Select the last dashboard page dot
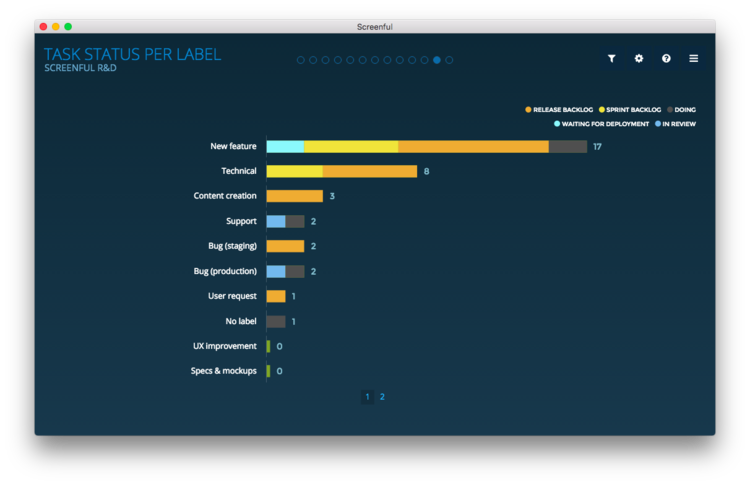The height and width of the screenshot is (485, 750). point(449,60)
